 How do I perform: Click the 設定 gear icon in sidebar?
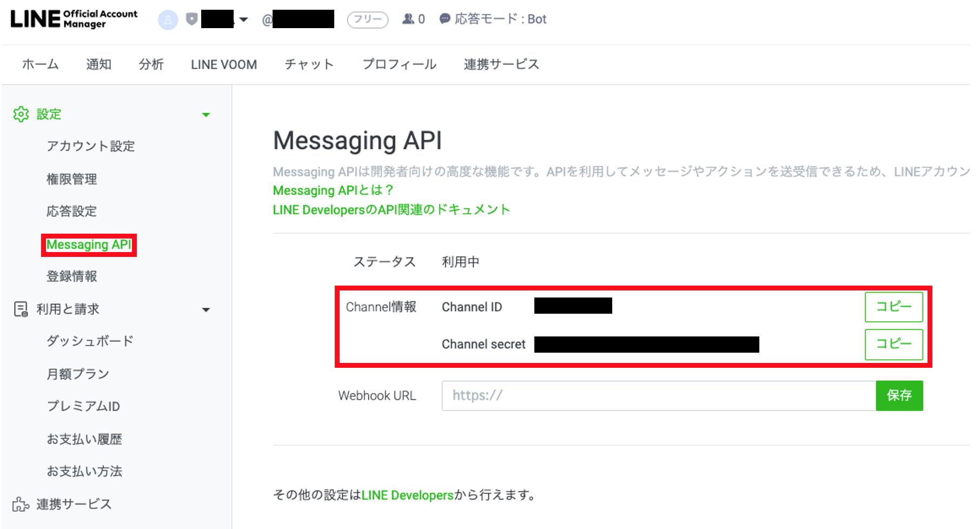click(x=21, y=114)
